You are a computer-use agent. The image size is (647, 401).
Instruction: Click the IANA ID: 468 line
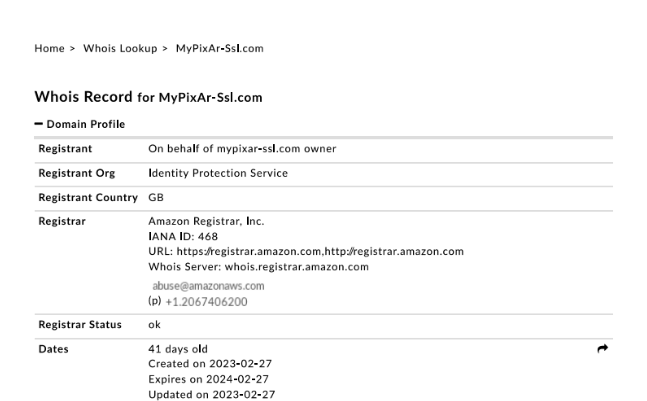(183, 236)
